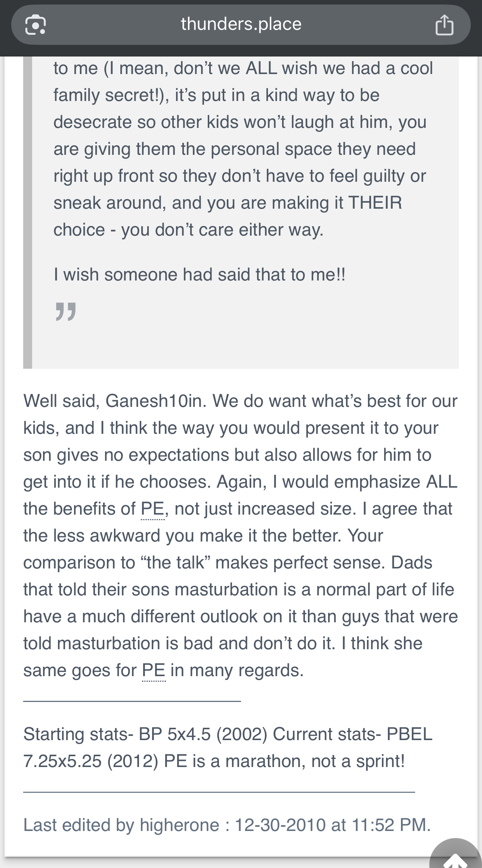Open the PE glossary link after 'benefits of'

[x=153, y=509]
